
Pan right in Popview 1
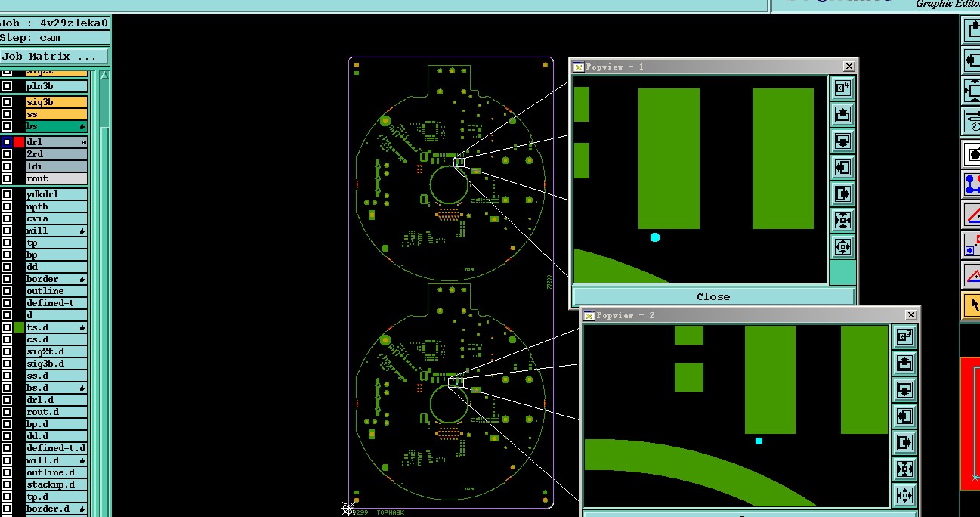842,194
